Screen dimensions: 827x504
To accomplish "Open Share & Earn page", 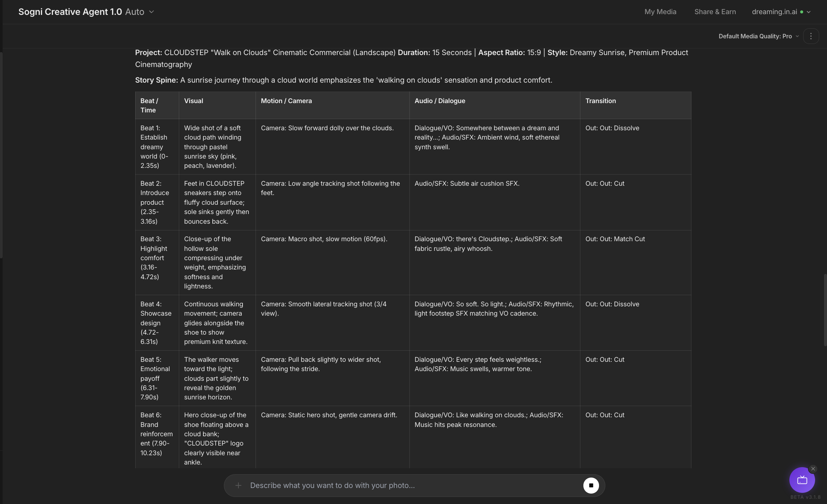I will click(x=715, y=12).
